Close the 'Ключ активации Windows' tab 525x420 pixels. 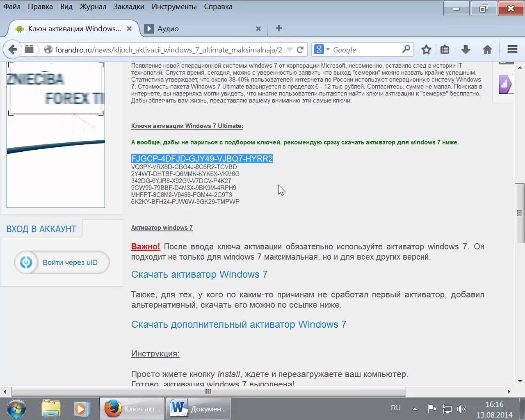point(129,29)
